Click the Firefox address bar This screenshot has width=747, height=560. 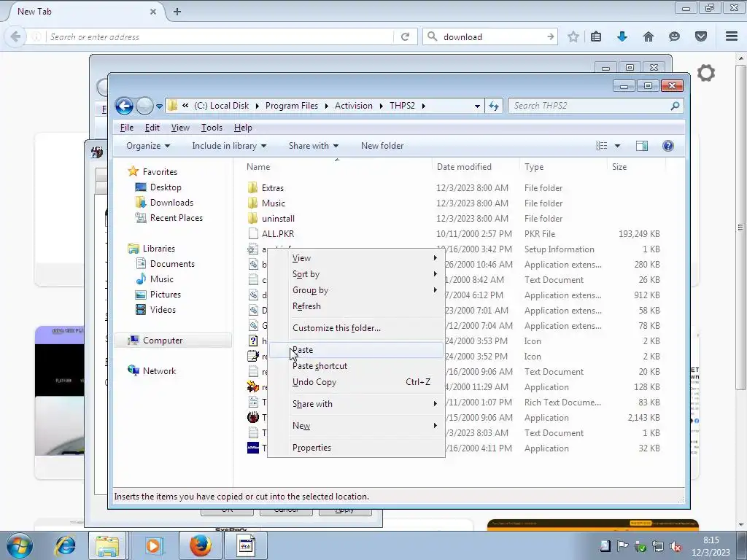(x=219, y=36)
